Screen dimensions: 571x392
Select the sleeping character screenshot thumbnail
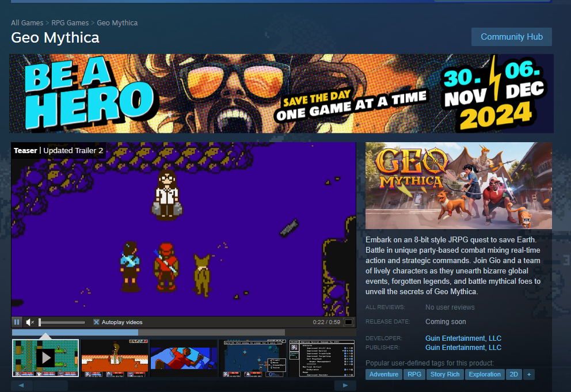[x=184, y=358]
